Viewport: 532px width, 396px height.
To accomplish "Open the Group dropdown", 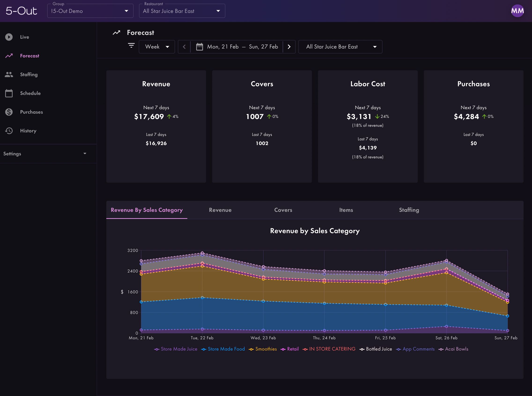I will (x=90, y=11).
